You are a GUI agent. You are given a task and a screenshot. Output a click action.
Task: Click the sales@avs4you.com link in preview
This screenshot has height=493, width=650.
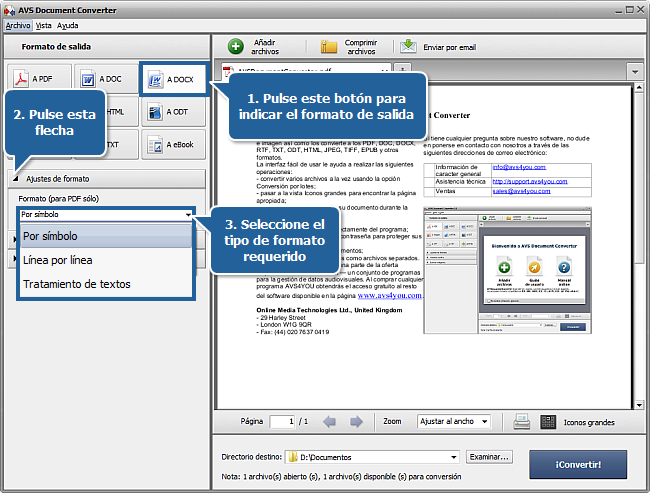(521, 191)
